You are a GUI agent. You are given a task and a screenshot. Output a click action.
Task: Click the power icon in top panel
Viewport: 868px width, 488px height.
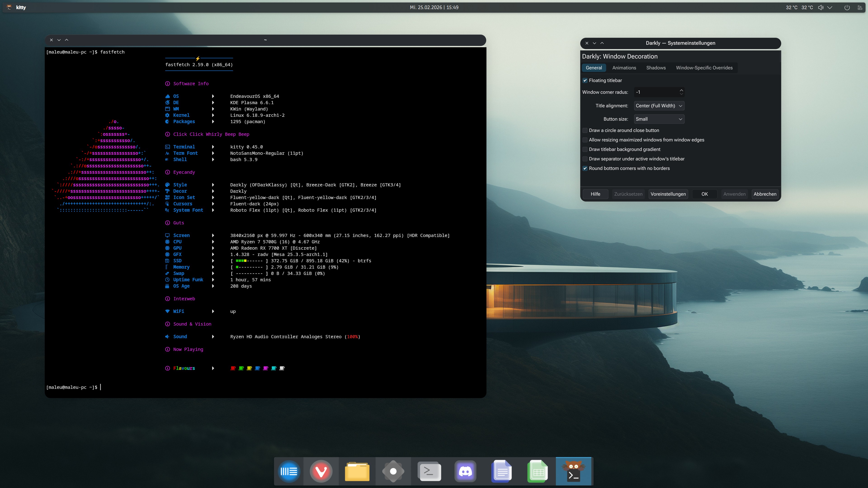(847, 7)
